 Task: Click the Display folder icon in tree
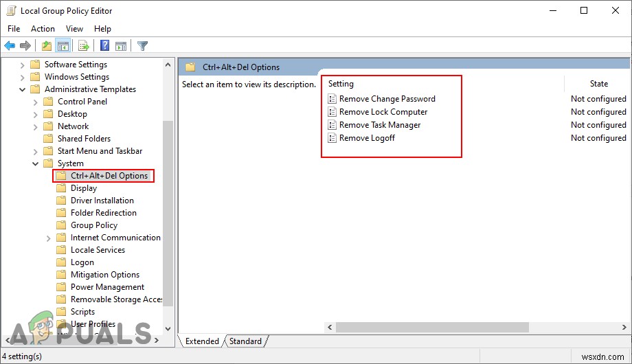pyautogui.click(x=61, y=188)
